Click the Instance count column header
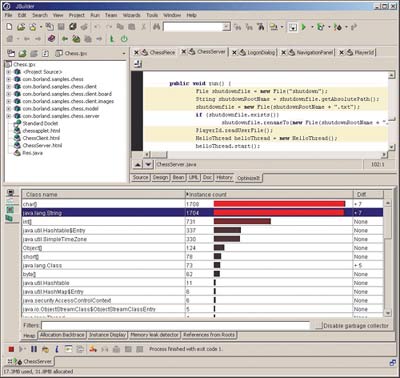 [x=269, y=194]
